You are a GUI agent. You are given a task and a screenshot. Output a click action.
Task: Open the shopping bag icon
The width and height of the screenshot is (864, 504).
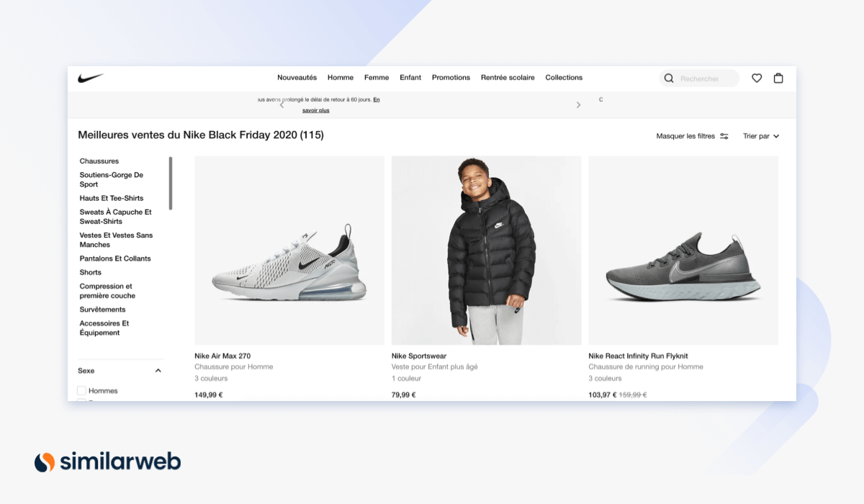click(778, 78)
